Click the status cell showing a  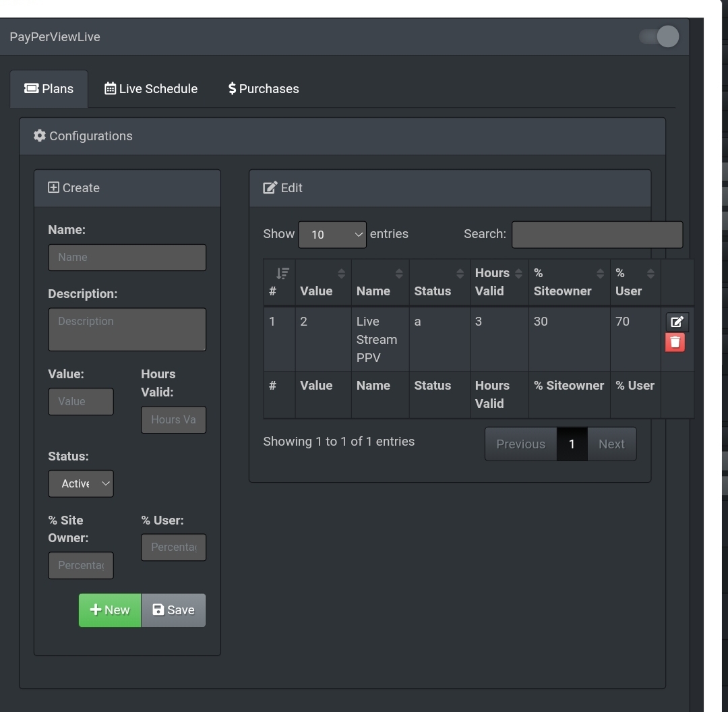coord(439,340)
